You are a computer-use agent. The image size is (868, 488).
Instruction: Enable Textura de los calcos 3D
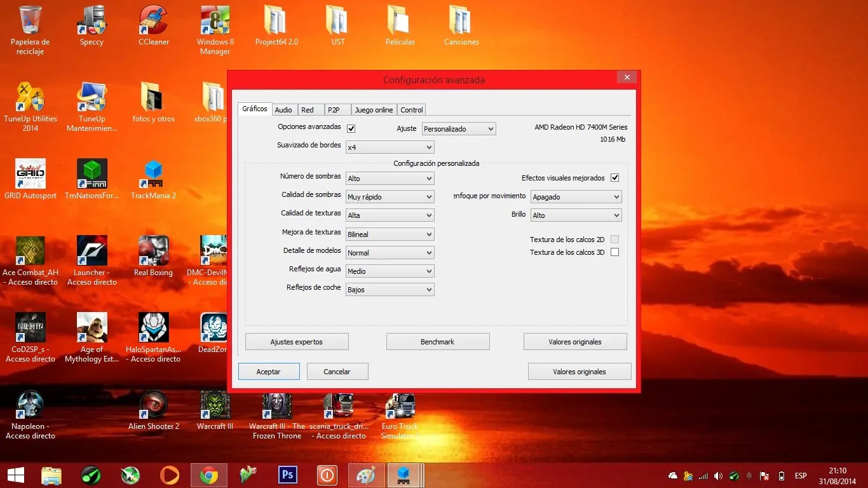click(614, 252)
